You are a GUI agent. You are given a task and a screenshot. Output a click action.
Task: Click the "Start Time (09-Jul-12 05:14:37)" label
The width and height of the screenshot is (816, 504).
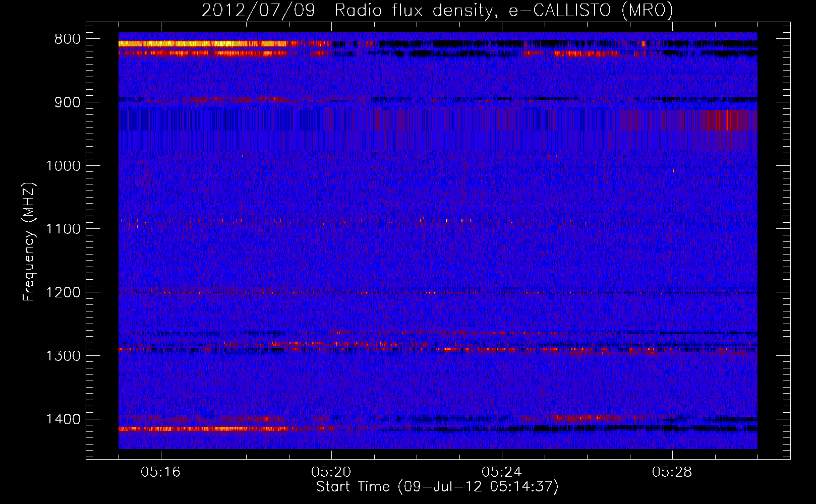tap(437, 487)
